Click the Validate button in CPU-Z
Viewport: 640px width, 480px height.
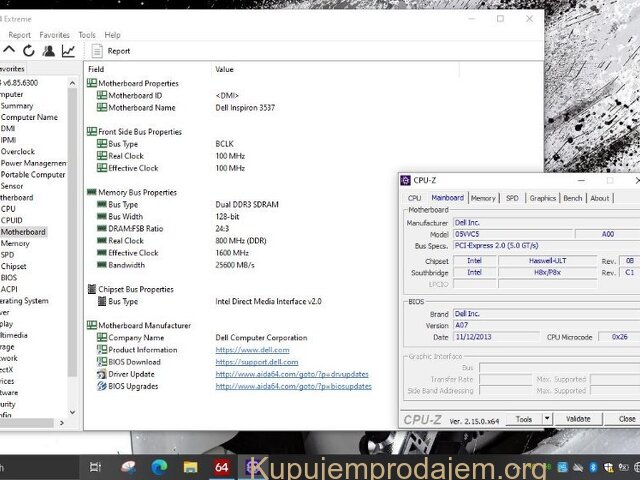click(x=578, y=419)
